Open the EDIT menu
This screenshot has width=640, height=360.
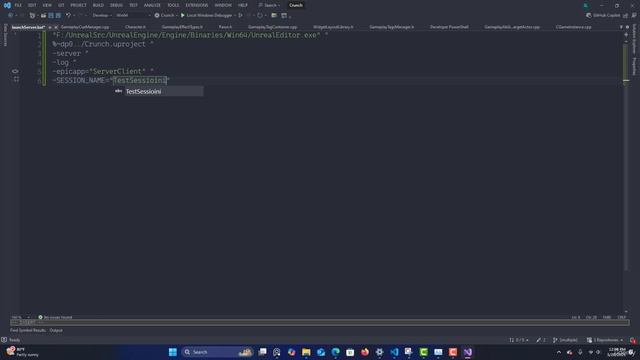click(32, 5)
